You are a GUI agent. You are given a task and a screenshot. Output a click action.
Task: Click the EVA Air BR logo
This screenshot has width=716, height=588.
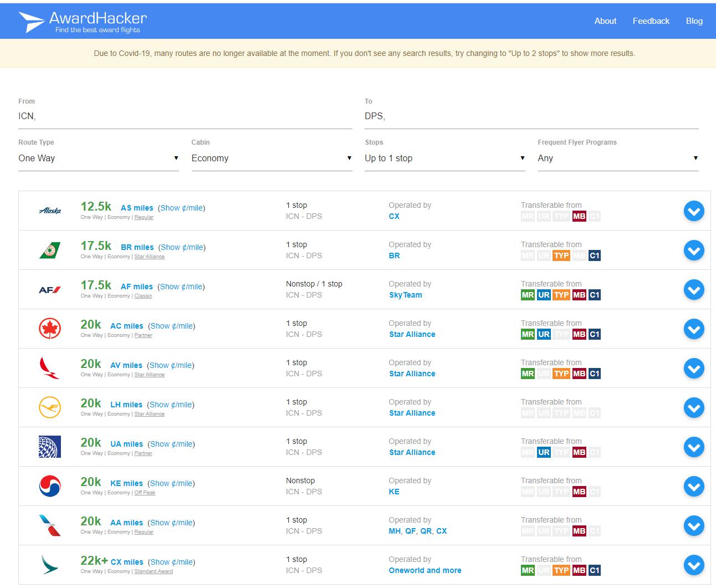pos(50,250)
